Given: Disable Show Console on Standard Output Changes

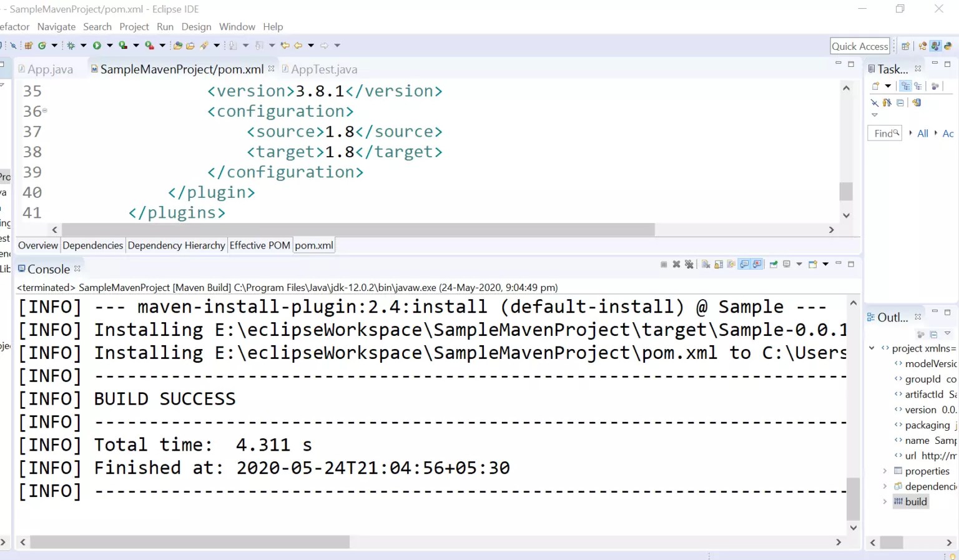Looking at the screenshot, I should coord(745,264).
